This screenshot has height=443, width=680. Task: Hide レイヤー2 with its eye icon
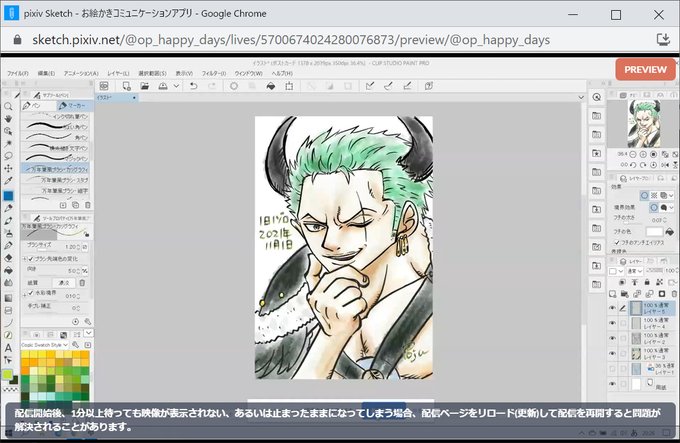coord(612,339)
